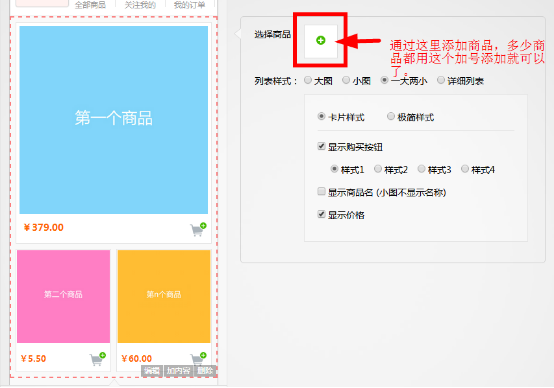Select 小图 list style radio
This screenshot has width=554, height=388.
pos(346,80)
